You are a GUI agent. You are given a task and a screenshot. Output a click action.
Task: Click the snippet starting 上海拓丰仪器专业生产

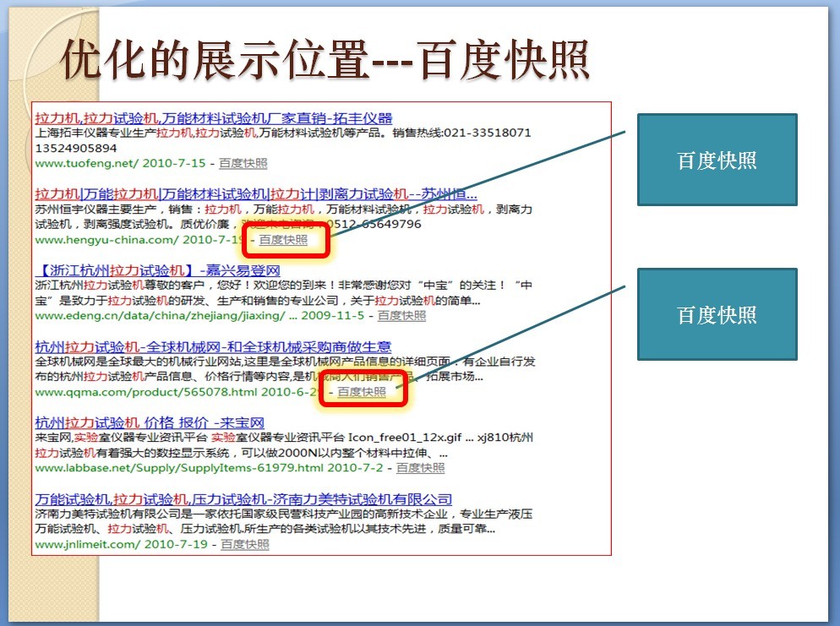pos(283,140)
